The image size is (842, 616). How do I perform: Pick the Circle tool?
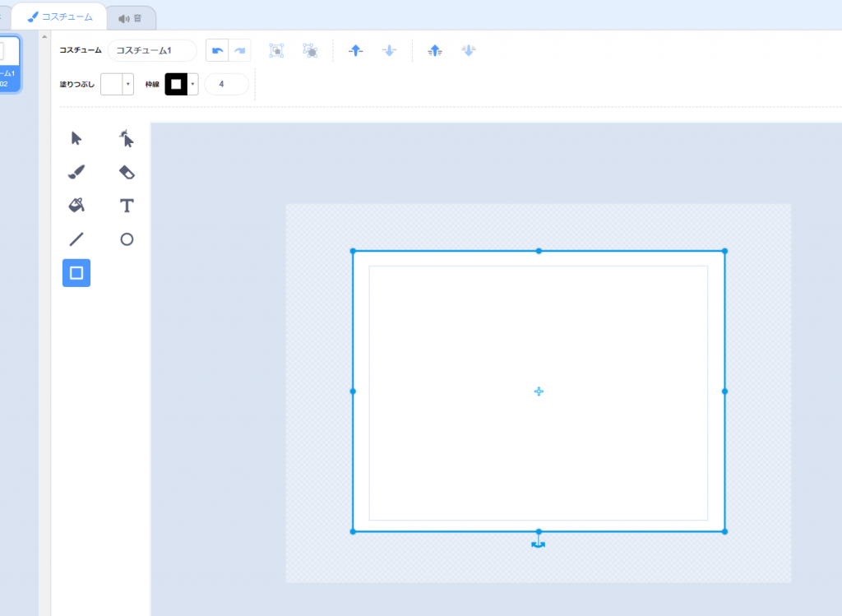[127, 239]
